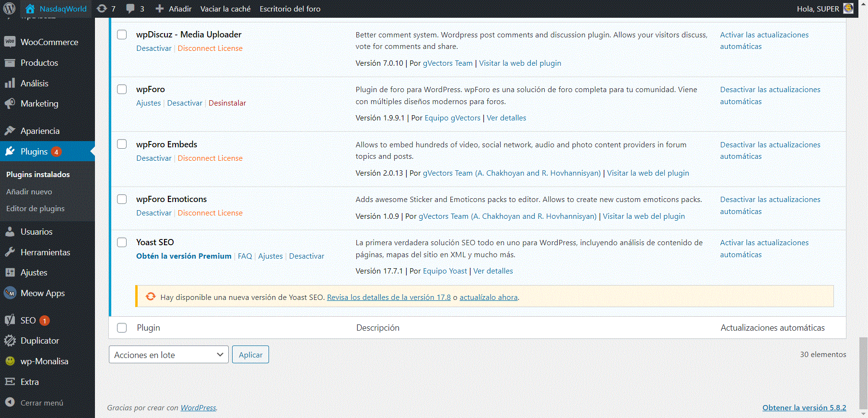This screenshot has width=868, height=418.
Task: Open Ver detalles for wpForo
Action: (506, 118)
